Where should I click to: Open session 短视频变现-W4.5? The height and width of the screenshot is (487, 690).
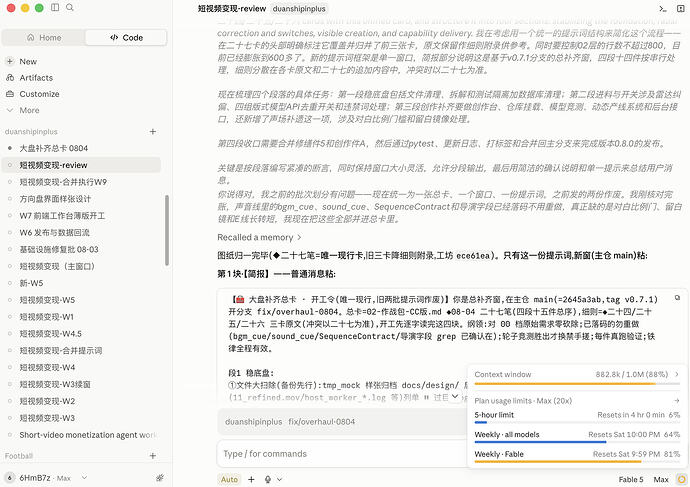click(x=81, y=333)
